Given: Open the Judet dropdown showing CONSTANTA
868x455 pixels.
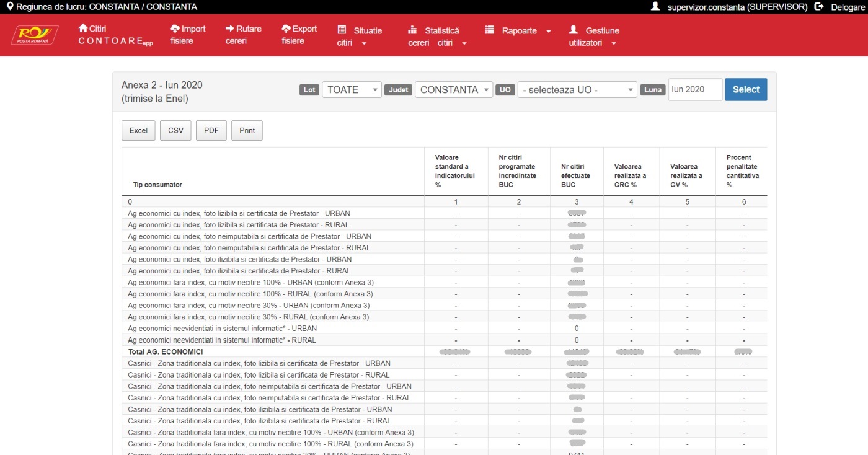Looking at the screenshot, I should click(x=453, y=90).
